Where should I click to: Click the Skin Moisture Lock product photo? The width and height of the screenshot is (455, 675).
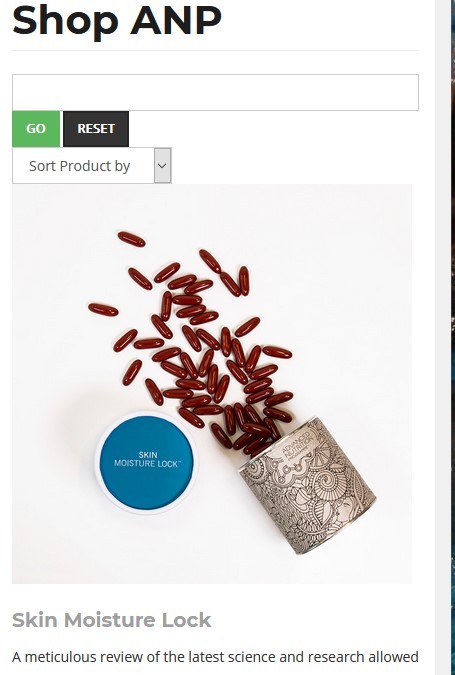[x=212, y=384]
